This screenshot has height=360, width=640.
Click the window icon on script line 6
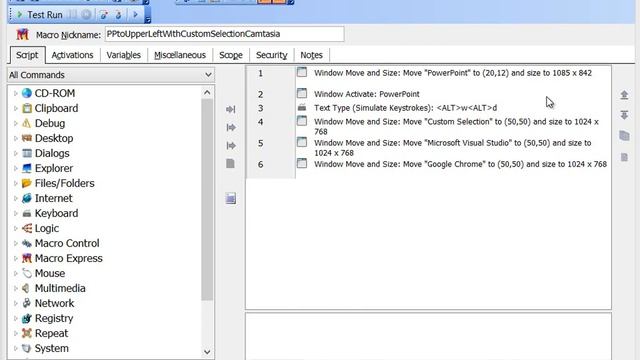302,163
